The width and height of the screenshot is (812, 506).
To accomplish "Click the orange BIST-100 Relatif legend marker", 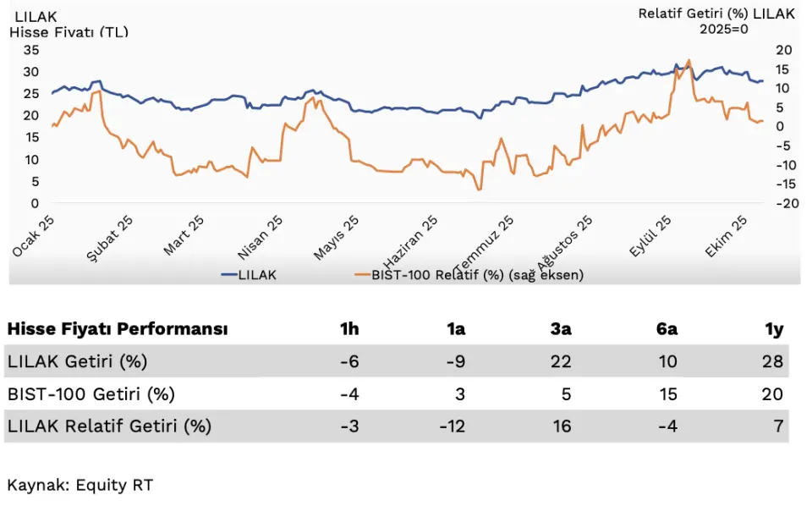I will point(361,275).
